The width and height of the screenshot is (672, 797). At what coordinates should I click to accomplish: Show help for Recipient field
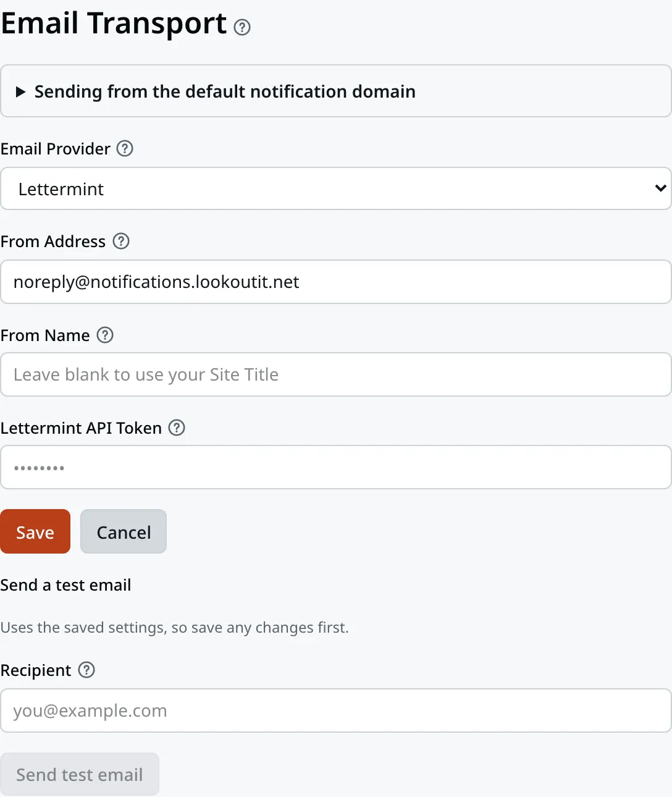pos(86,670)
